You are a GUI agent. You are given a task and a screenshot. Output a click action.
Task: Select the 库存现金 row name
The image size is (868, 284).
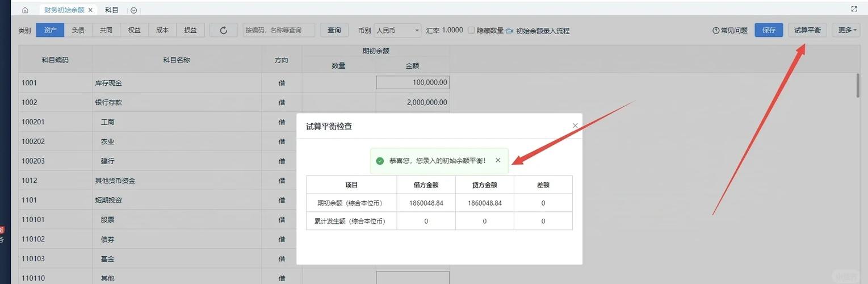tap(108, 83)
